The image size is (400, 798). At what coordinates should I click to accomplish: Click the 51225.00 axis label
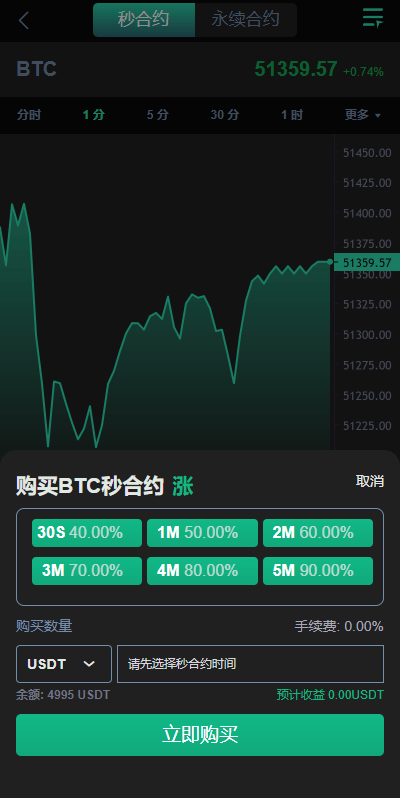tap(367, 426)
